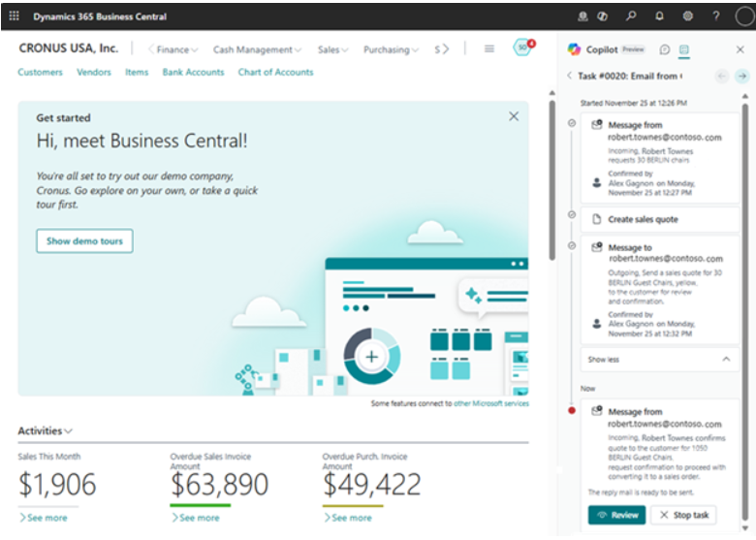756x540 pixels.
Task: Open the app launcher waffle icon
Action: (x=14, y=16)
